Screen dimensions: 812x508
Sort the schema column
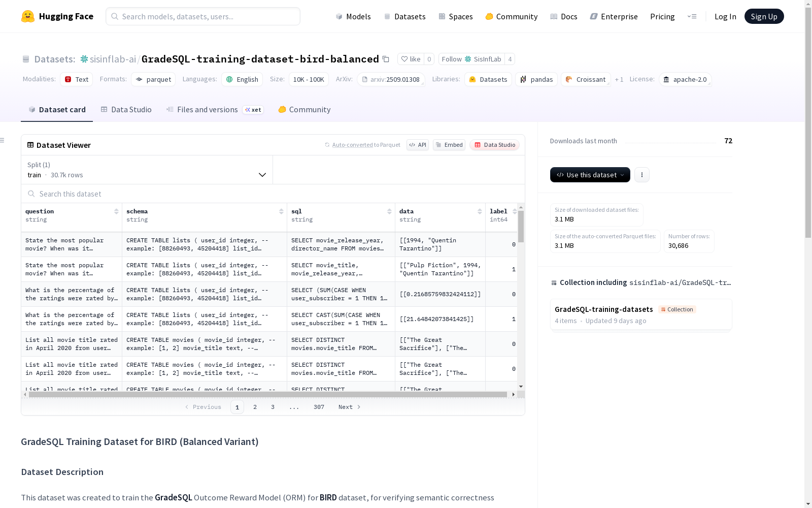click(x=281, y=211)
